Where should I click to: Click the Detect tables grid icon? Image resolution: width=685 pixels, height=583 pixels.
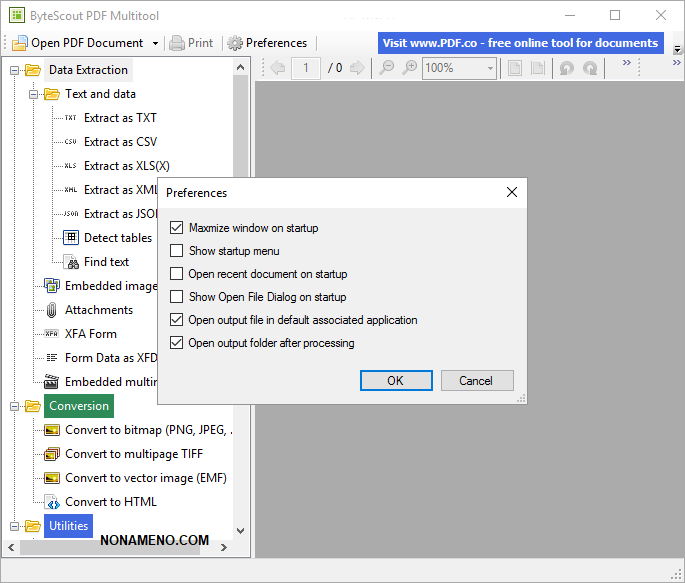(x=71, y=238)
